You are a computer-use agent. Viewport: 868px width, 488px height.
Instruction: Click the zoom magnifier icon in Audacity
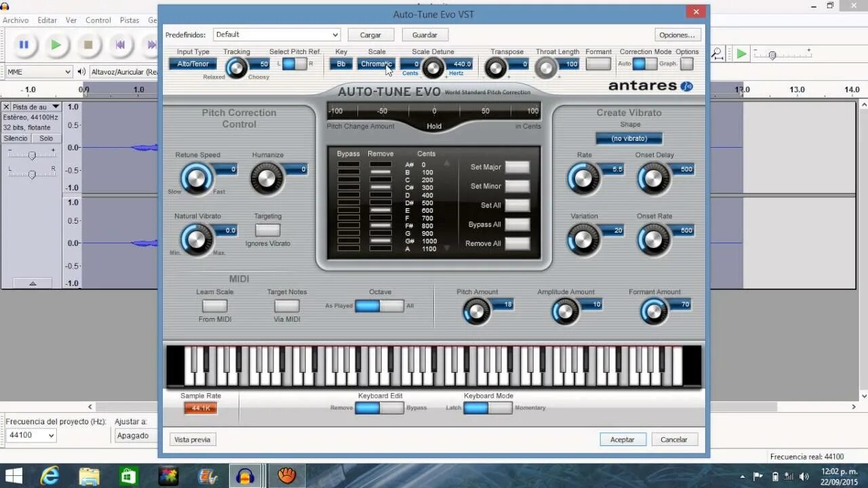click(x=717, y=54)
